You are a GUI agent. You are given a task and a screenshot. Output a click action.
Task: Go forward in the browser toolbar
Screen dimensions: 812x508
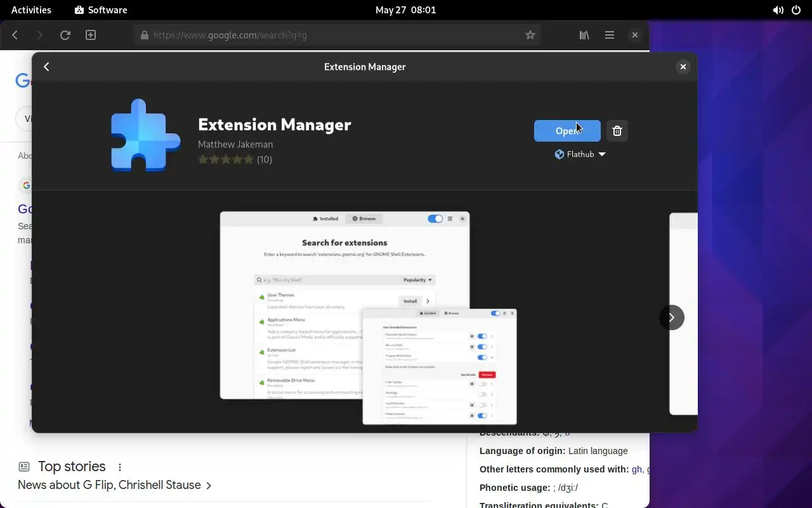pyautogui.click(x=39, y=35)
